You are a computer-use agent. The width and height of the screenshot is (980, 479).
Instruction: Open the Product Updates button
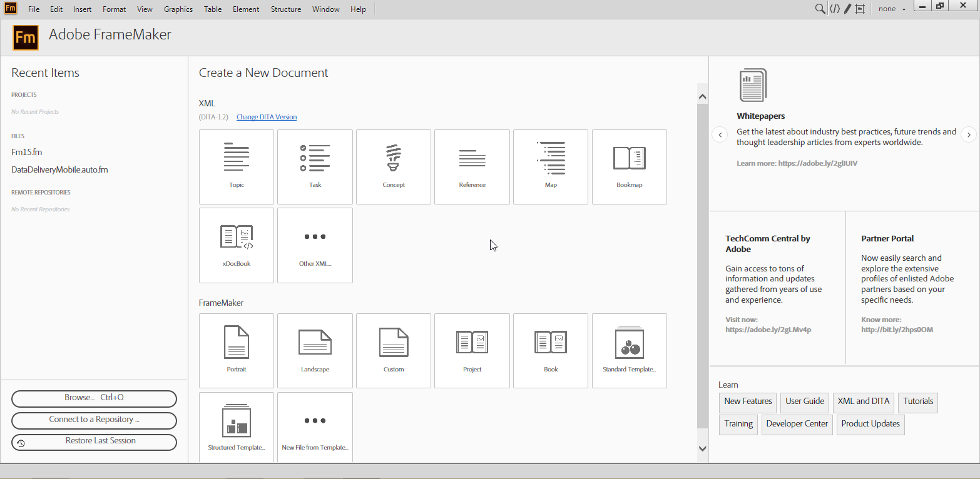870,425
